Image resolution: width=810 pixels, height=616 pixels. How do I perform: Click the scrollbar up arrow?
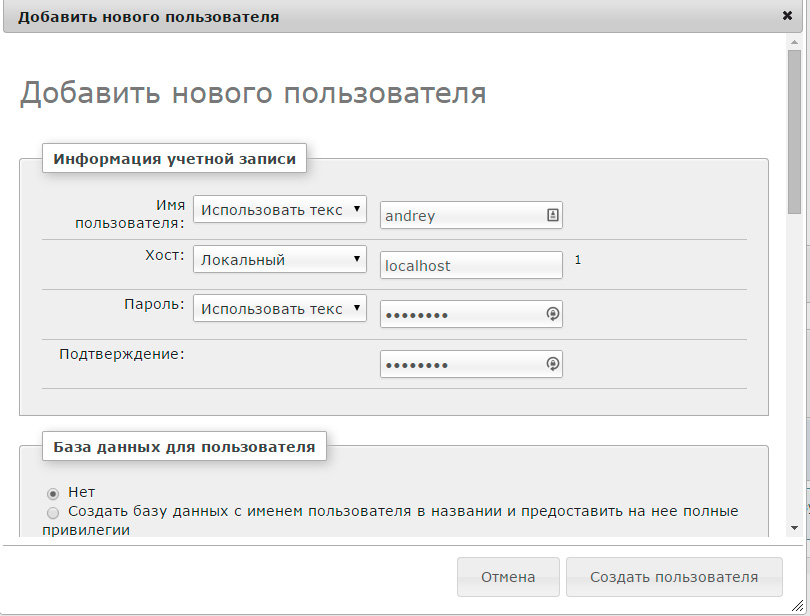(794, 45)
